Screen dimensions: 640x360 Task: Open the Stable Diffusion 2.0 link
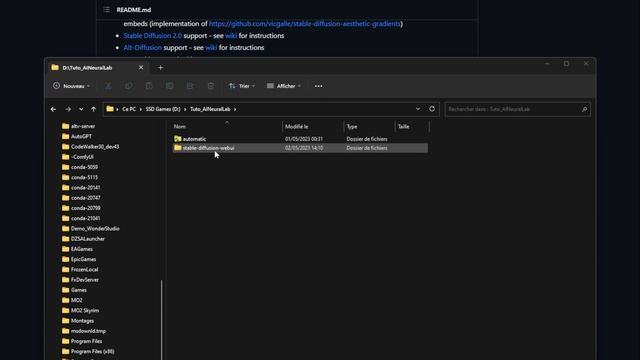(x=153, y=36)
